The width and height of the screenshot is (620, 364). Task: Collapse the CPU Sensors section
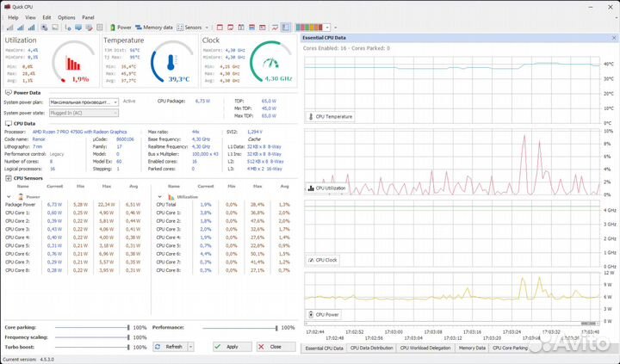pos(9,178)
